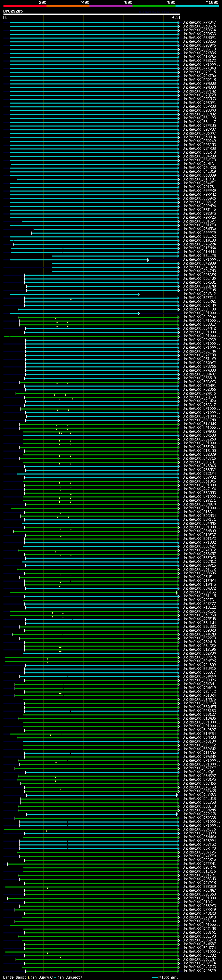Viewport: 222px width, 980px height.
Task: Select the UniRef100_Q64MT2 label
Action: click(199, 328)
